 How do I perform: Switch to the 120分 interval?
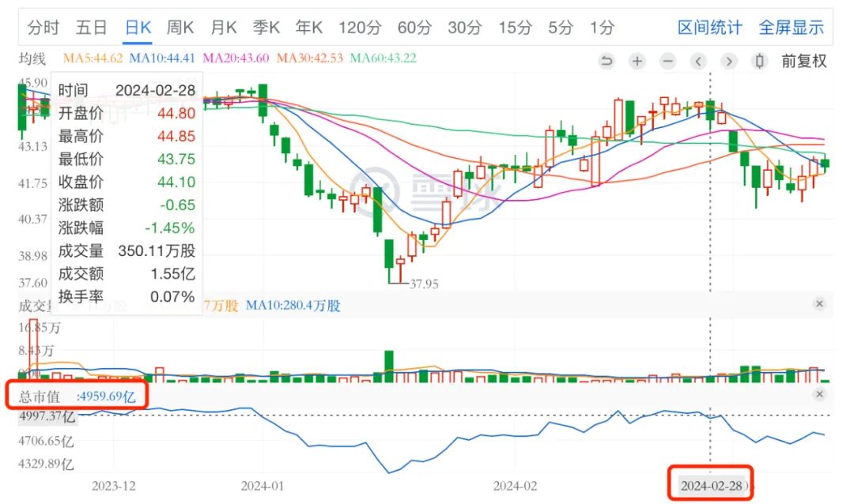tap(360, 28)
